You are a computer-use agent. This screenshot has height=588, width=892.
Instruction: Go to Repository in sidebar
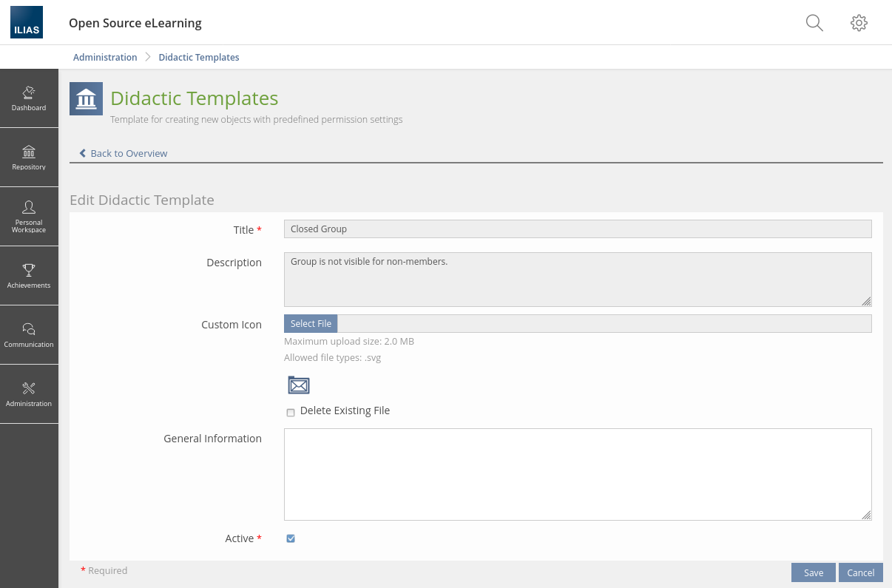click(x=29, y=158)
